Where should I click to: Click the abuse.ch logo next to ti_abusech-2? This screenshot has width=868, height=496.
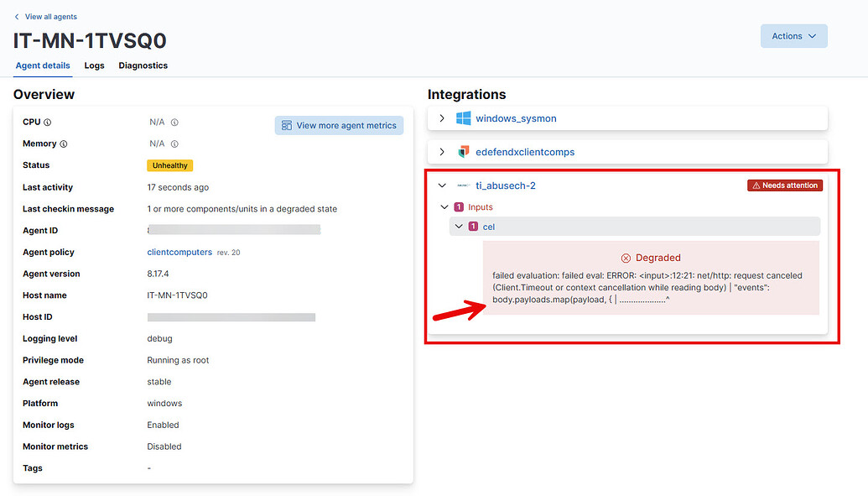(462, 185)
